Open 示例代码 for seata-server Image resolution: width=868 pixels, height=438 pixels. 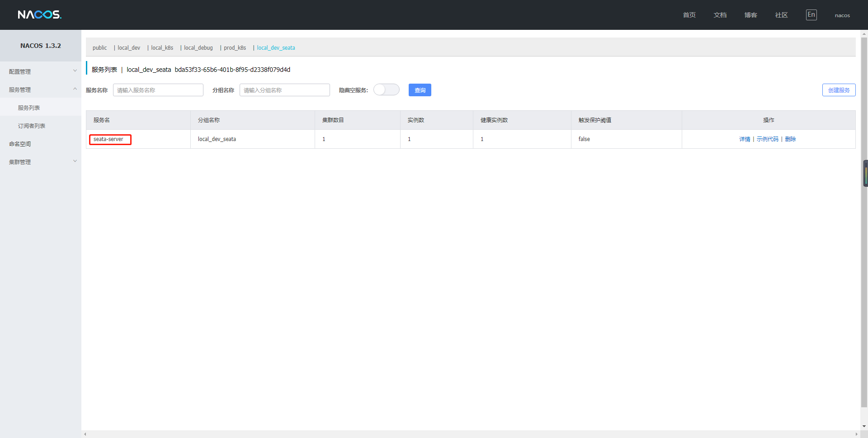[x=768, y=139]
